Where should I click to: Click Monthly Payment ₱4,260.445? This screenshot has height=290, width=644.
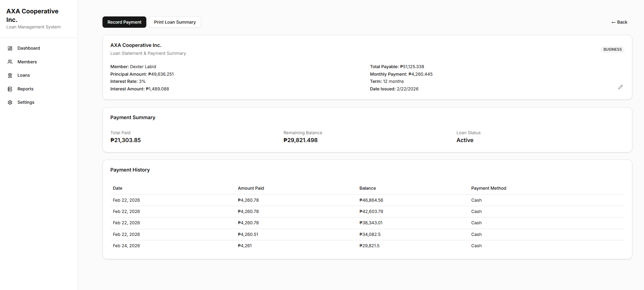(x=401, y=74)
